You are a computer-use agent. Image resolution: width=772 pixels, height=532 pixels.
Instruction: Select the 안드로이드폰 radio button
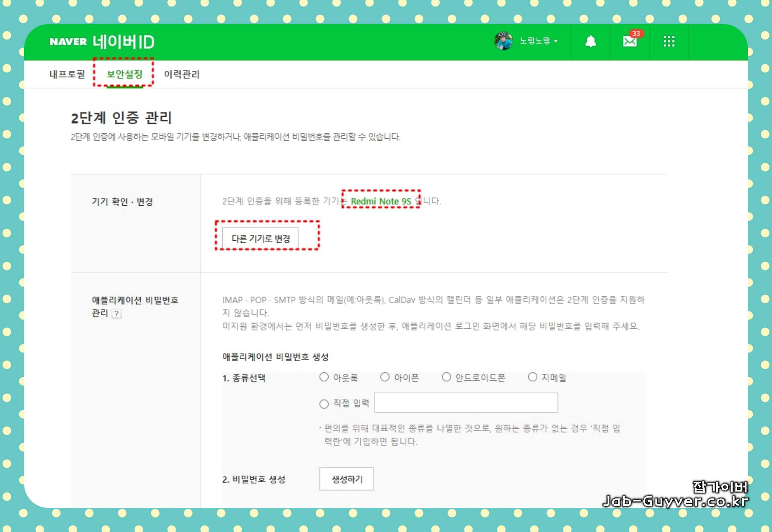pyautogui.click(x=446, y=377)
